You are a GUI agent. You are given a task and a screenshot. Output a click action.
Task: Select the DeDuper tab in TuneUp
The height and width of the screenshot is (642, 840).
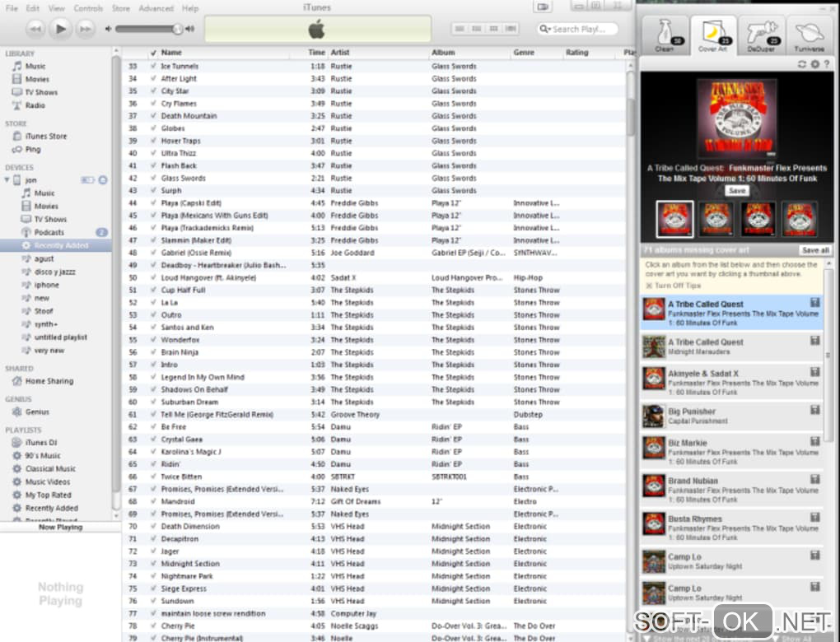click(761, 35)
